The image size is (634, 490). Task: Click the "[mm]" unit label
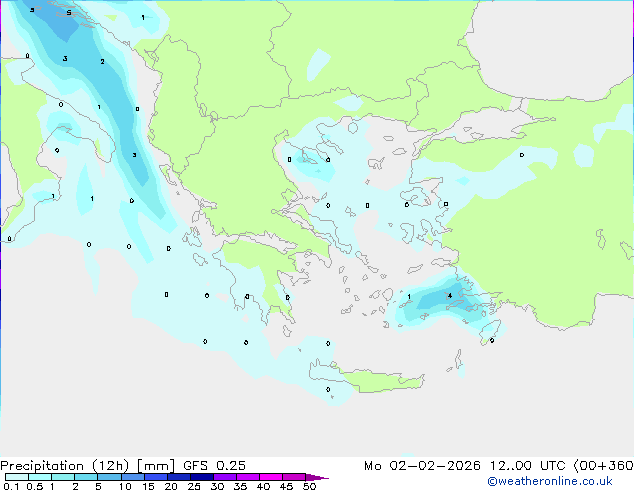click(156, 466)
